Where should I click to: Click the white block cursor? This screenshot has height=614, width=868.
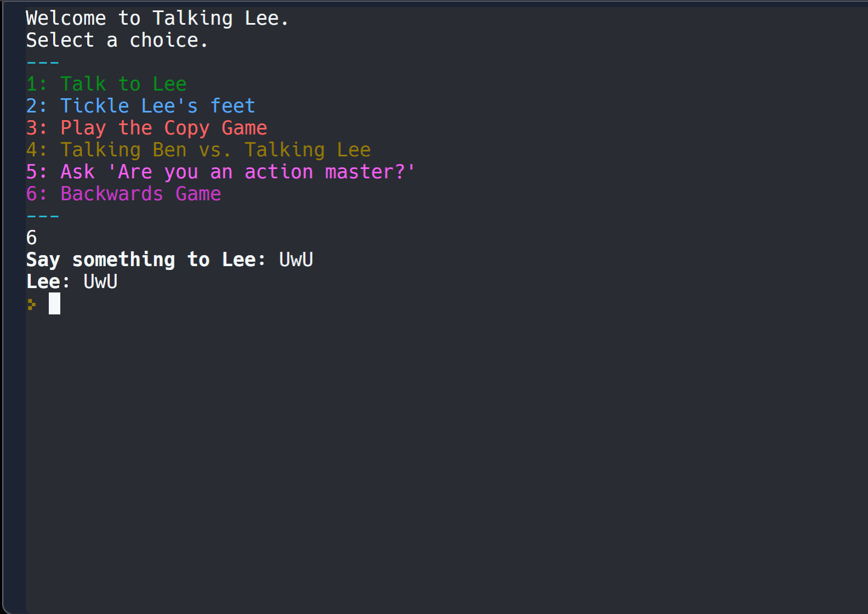54,303
